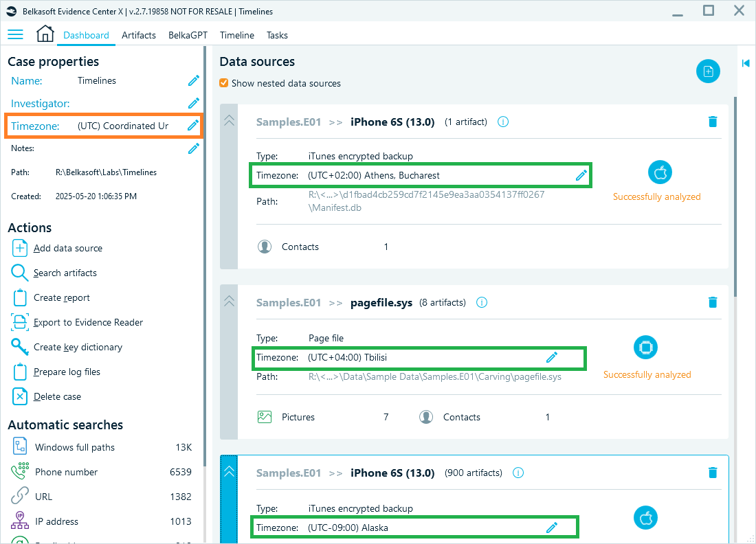Open the hamburger main menu
756x544 pixels.
[x=15, y=34]
